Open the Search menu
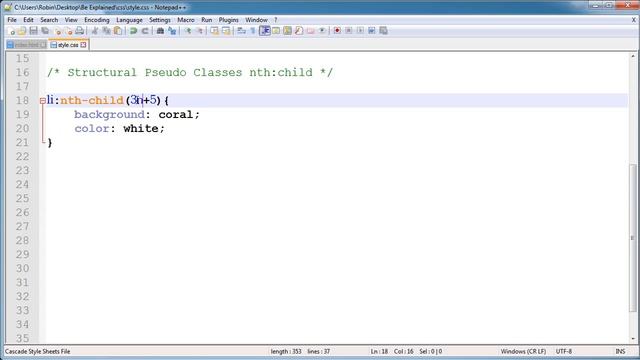 coord(49,20)
